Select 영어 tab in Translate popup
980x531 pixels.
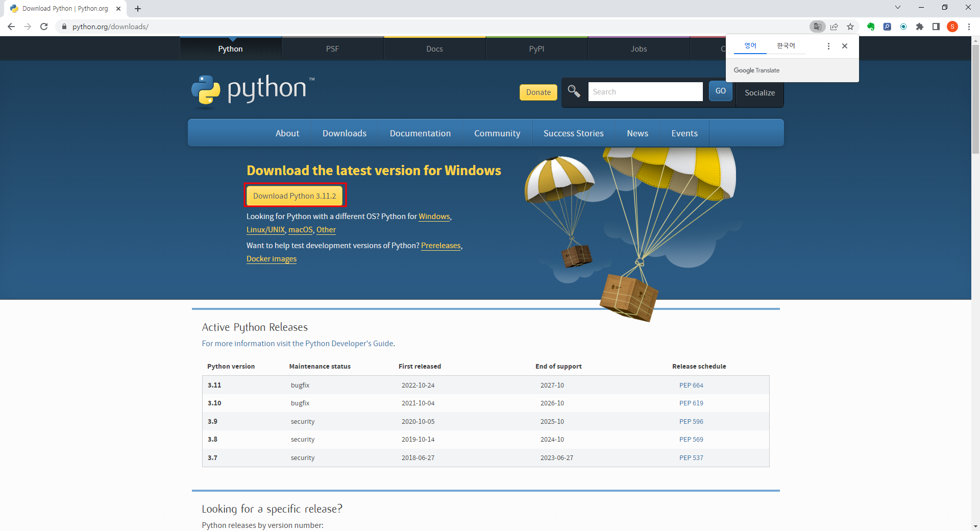[750, 45]
